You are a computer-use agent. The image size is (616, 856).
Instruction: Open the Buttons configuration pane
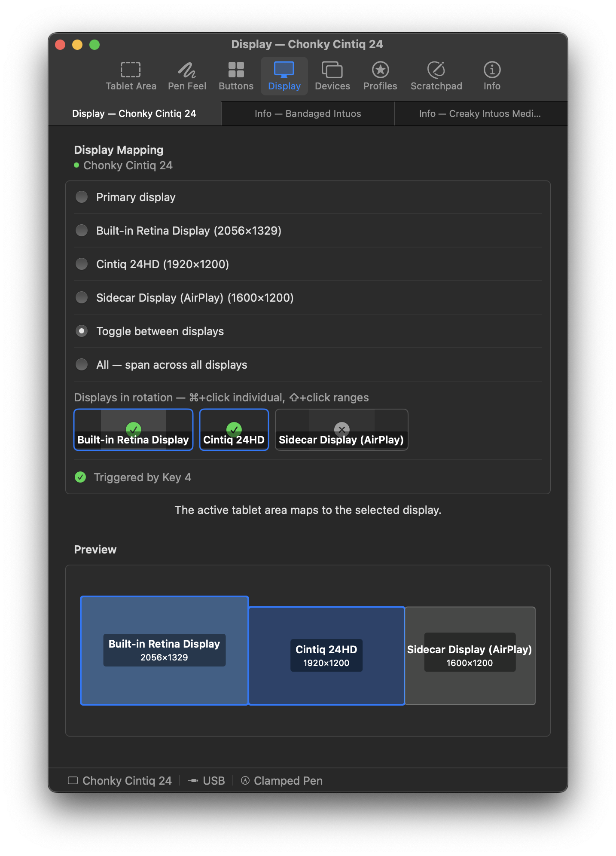pyautogui.click(x=236, y=76)
